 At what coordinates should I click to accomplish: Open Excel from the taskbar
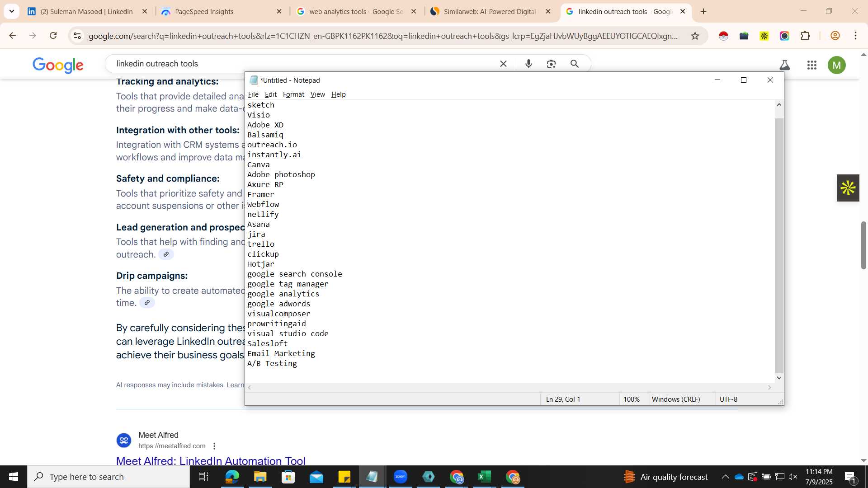(484, 477)
